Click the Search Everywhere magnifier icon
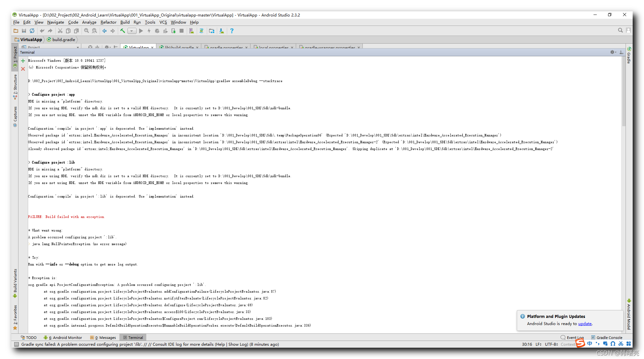The width and height of the screenshot is (644, 359). [620, 30]
